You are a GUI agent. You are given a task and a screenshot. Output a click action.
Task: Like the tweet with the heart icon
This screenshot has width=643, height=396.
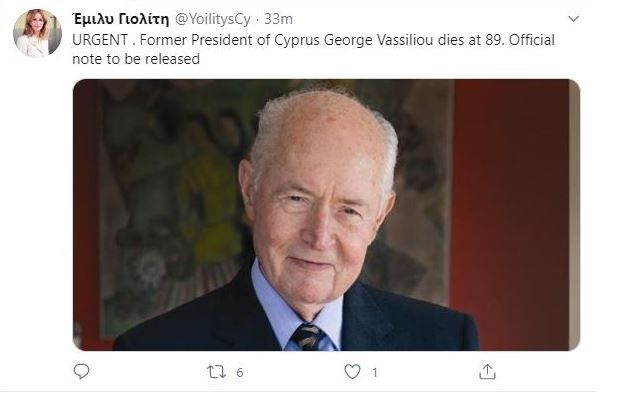pyautogui.click(x=352, y=372)
